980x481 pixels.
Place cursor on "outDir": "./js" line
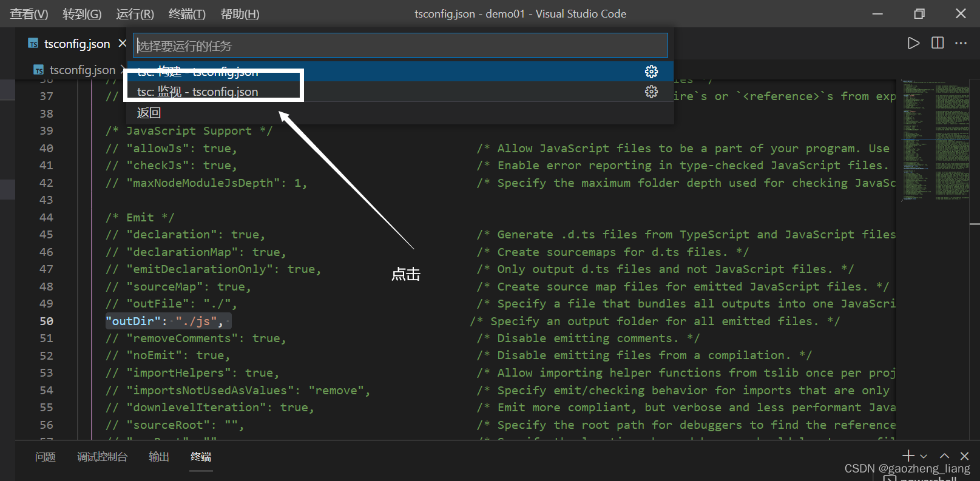[167, 321]
